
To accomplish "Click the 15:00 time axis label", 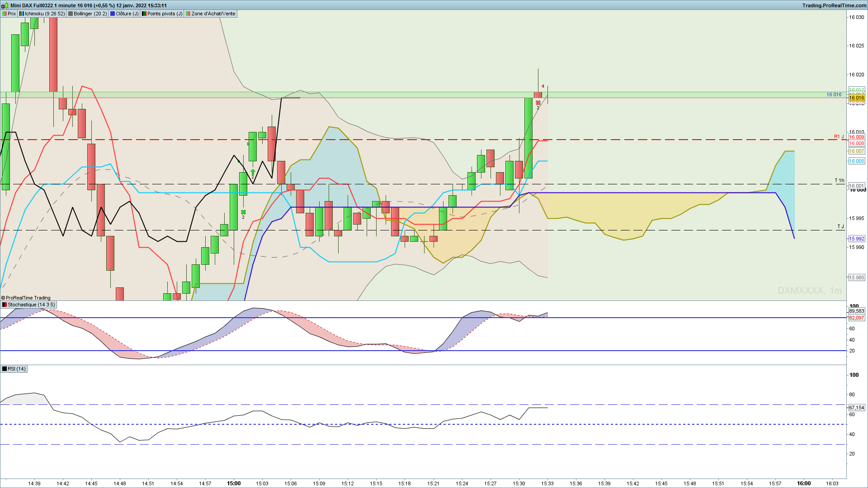I will pyautogui.click(x=234, y=483).
